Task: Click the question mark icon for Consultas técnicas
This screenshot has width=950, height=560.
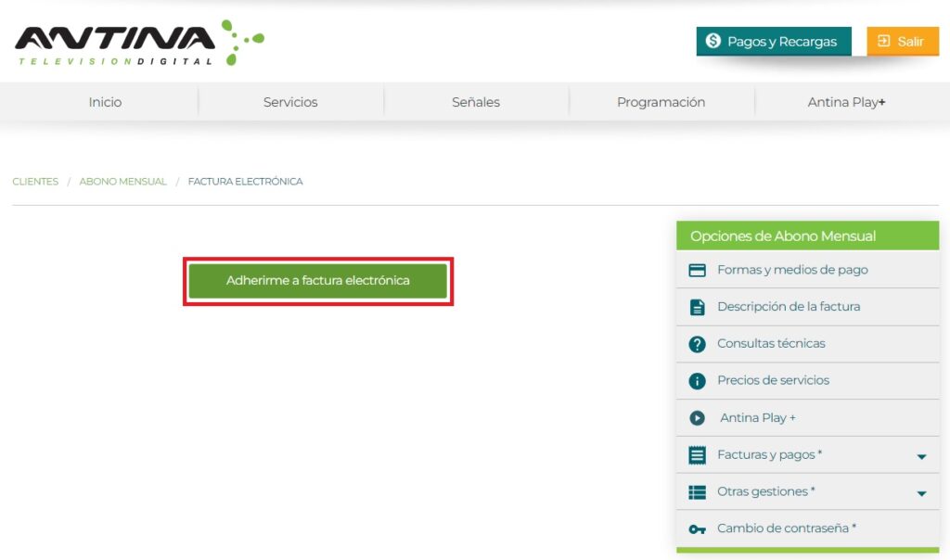Action: coord(698,344)
